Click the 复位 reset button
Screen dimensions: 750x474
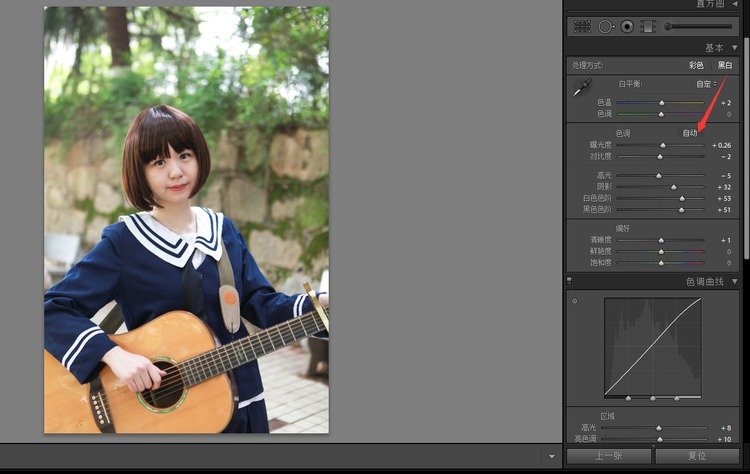coord(698,455)
